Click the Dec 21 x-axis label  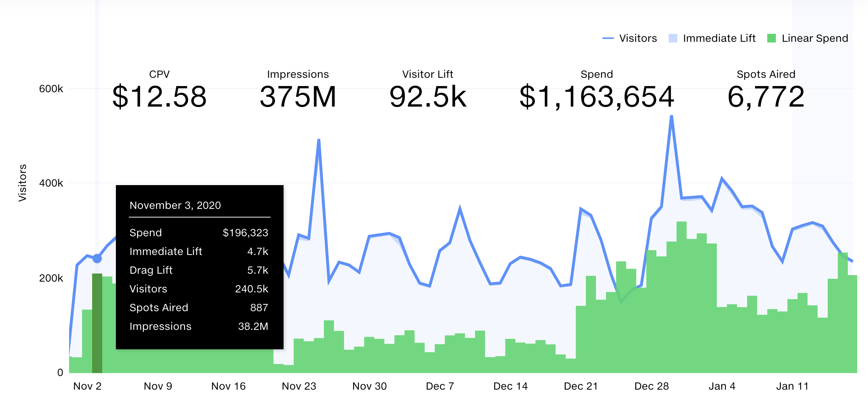581,386
